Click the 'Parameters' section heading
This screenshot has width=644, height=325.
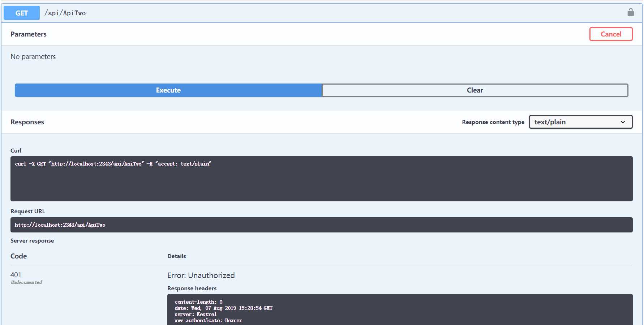tap(29, 34)
